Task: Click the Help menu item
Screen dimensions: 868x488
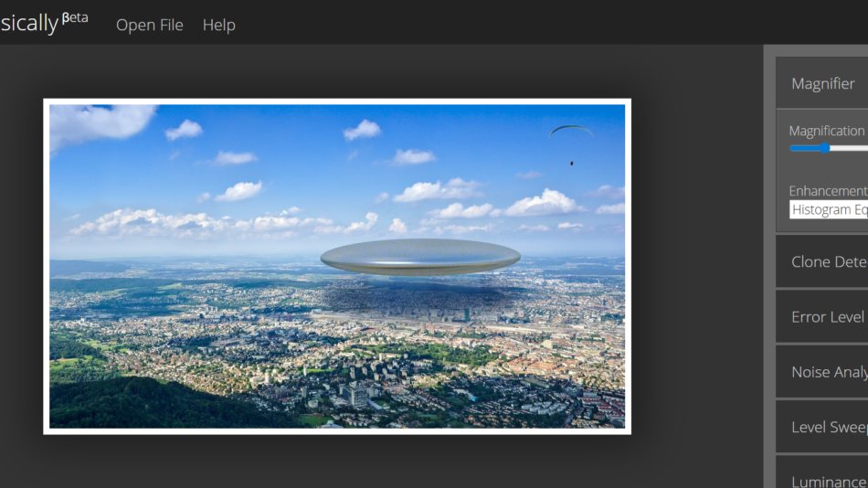Action: point(218,25)
